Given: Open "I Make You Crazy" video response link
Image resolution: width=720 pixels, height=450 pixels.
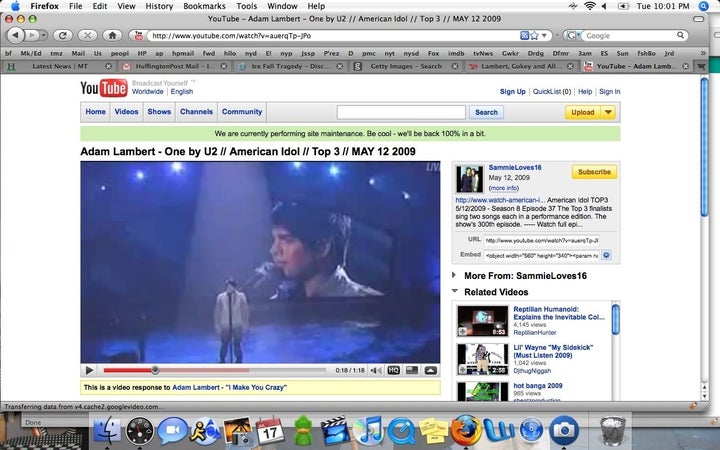Looking at the screenshot, I should pyautogui.click(x=229, y=387).
